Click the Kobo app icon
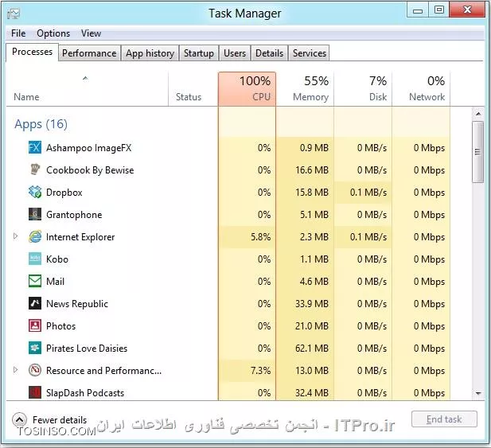 tap(35, 259)
